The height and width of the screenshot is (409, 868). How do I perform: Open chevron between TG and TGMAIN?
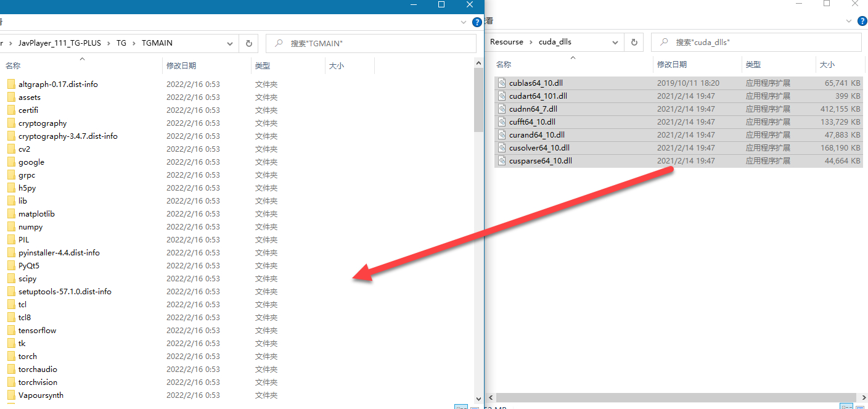click(x=134, y=43)
